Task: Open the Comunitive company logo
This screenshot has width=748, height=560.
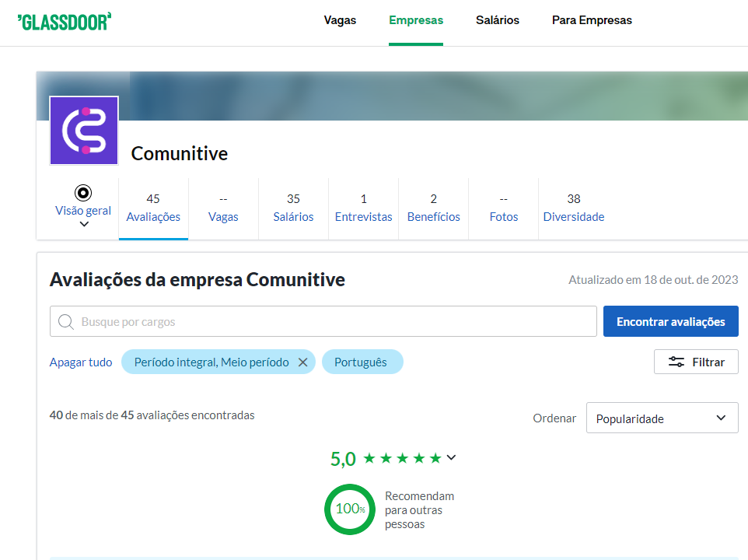Action: click(84, 131)
